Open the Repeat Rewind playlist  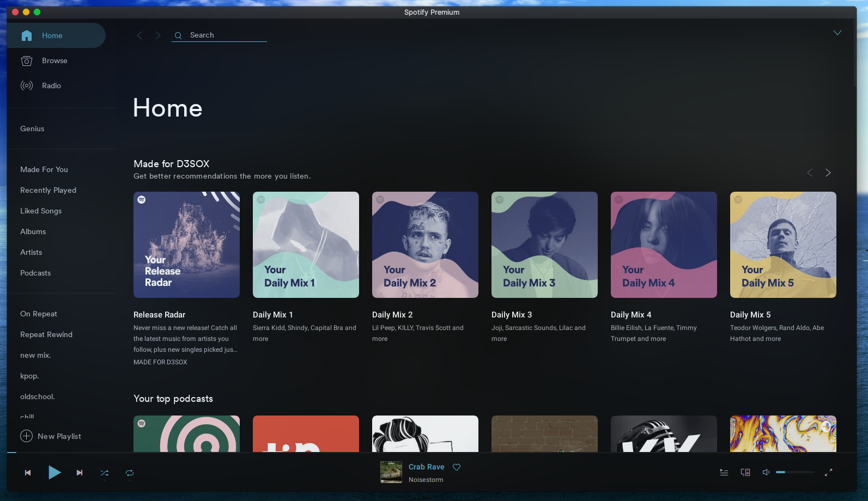[x=46, y=334]
